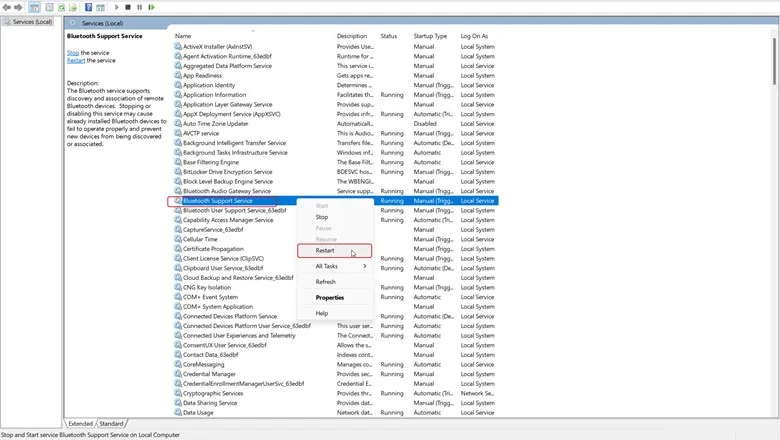Click the gear icon beside App Readiness
Viewport: 780px width, 440px height.
tap(178, 75)
